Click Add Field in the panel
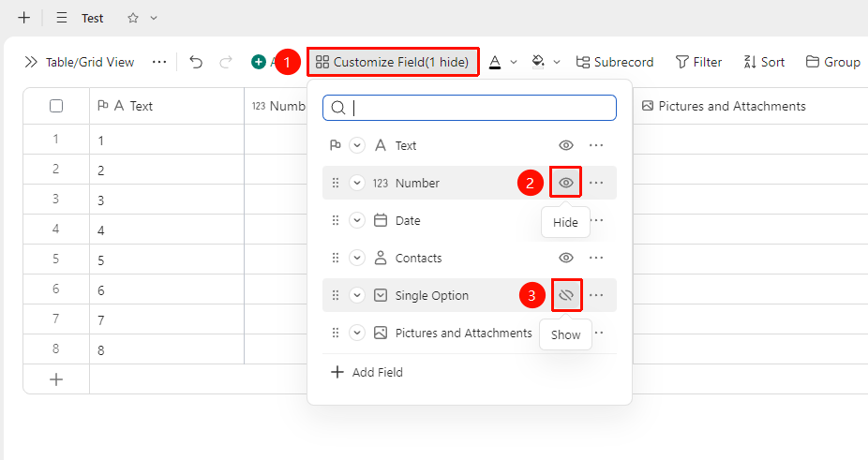Screen dimensions: 868x460 coord(367,372)
